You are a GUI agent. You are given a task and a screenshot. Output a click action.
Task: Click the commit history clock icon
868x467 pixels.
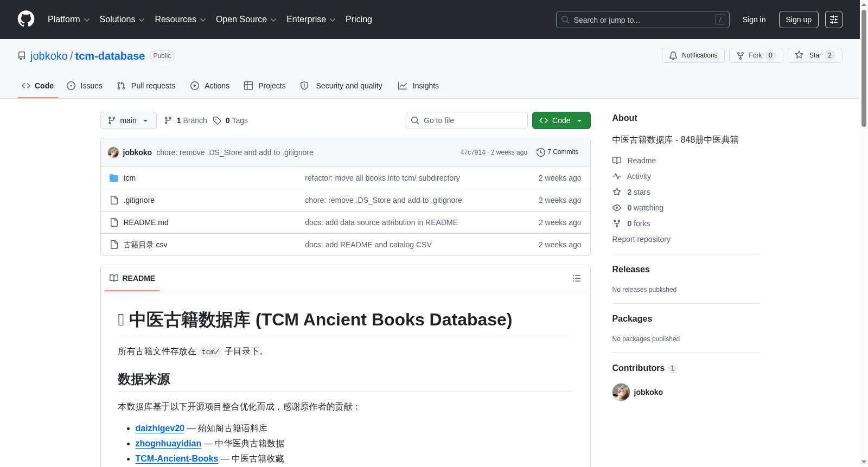click(x=540, y=152)
